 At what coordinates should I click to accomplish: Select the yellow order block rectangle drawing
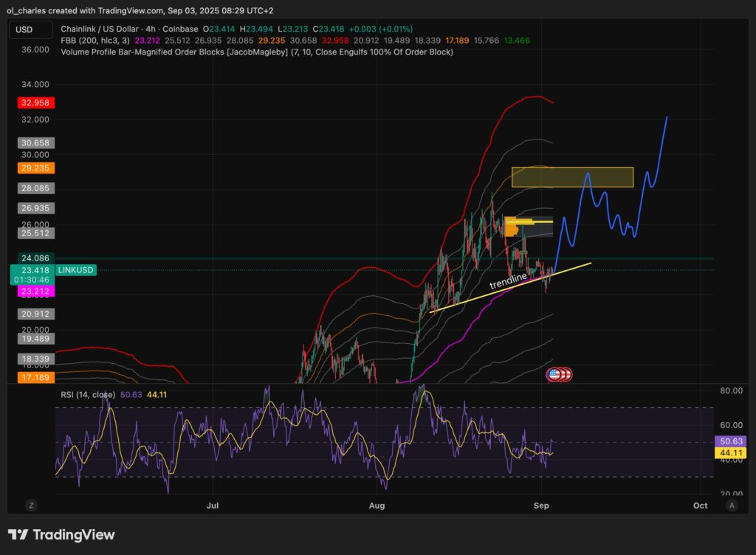(x=572, y=177)
